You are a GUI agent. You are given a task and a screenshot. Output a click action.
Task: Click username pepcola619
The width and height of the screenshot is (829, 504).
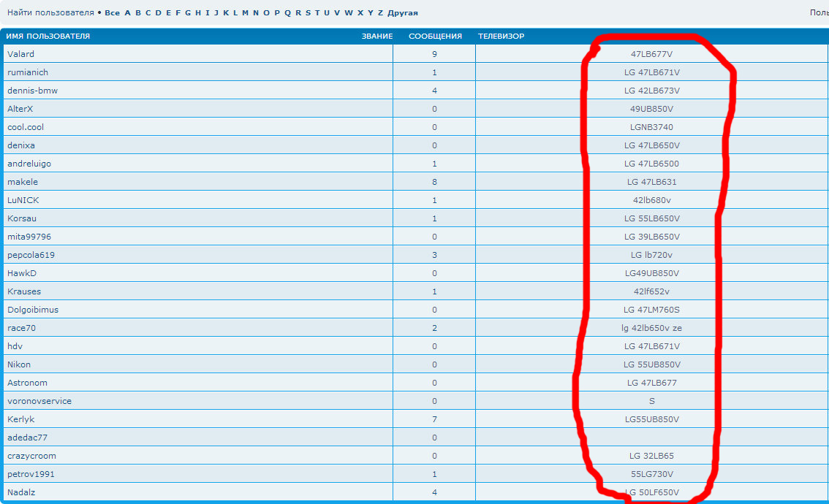tap(31, 255)
